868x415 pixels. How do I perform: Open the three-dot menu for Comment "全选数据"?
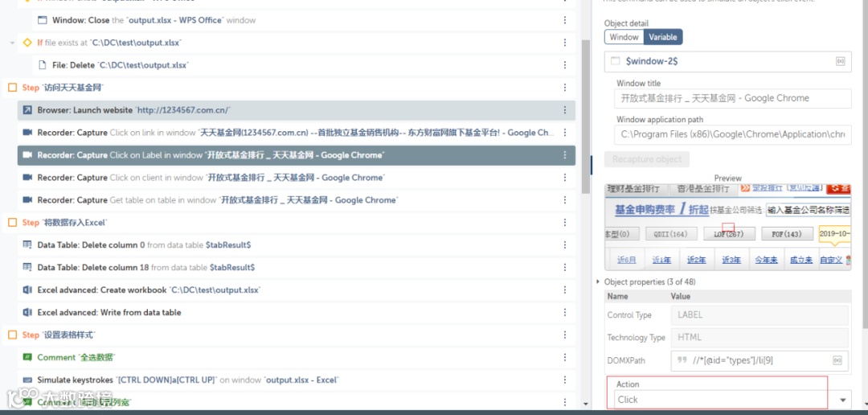[565, 357]
